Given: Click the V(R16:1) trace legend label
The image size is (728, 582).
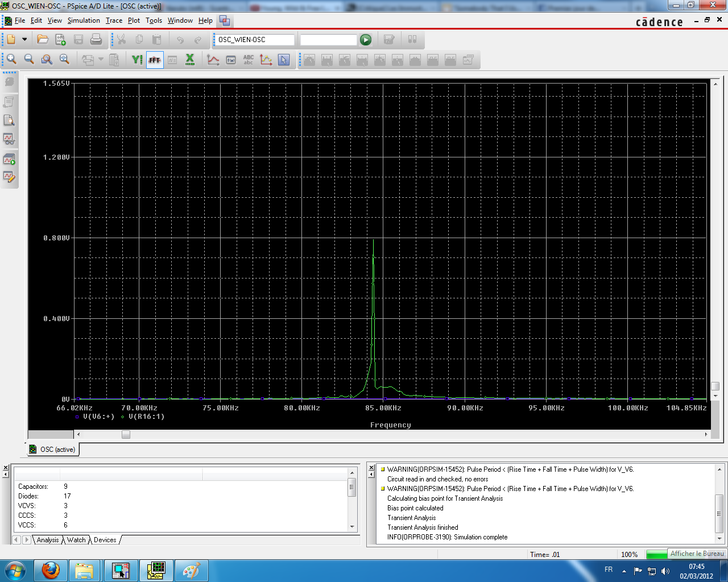Looking at the screenshot, I should (x=147, y=417).
